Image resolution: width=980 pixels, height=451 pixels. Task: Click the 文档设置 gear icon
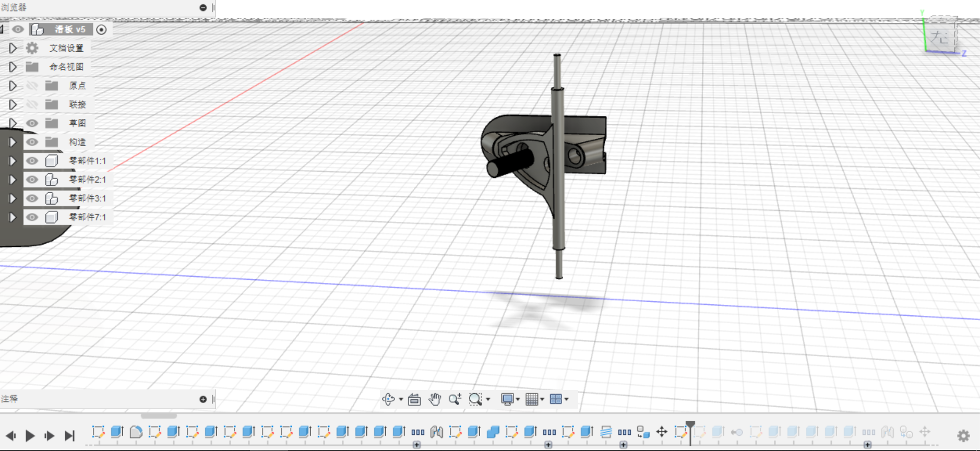point(32,48)
